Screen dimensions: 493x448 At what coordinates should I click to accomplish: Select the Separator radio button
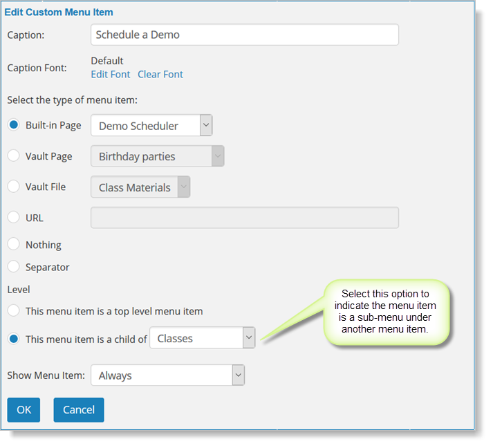14,266
